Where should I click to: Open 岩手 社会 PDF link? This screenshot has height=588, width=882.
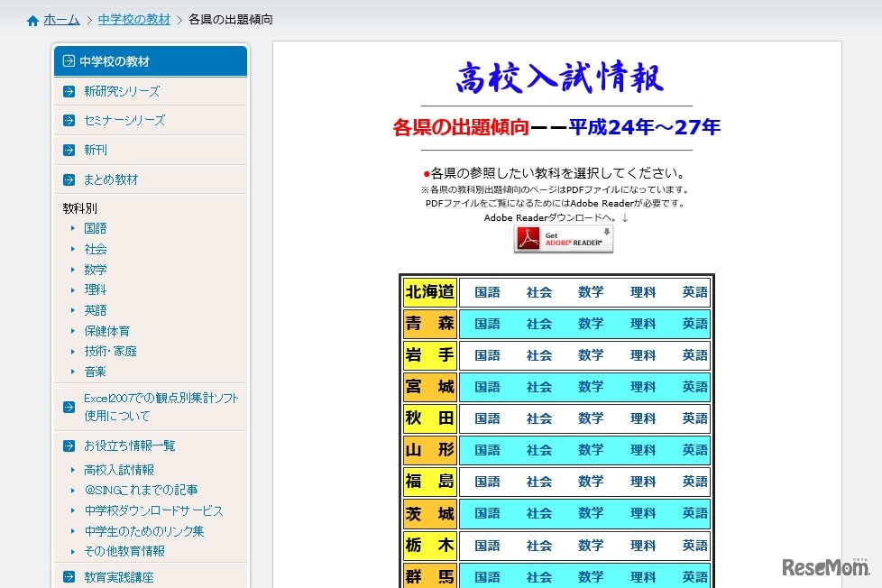(539, 355)
